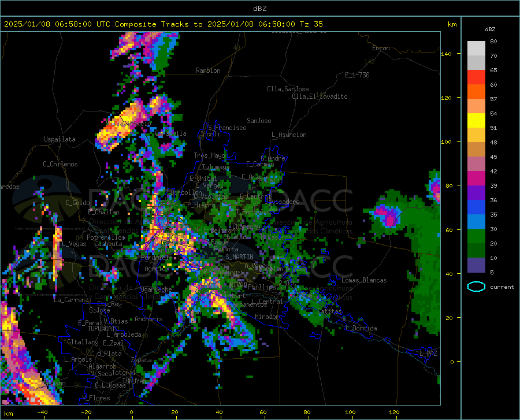520x420 pixels.
Task: Select the yellow 54 dBZ legend swatch
Action: 476,121
